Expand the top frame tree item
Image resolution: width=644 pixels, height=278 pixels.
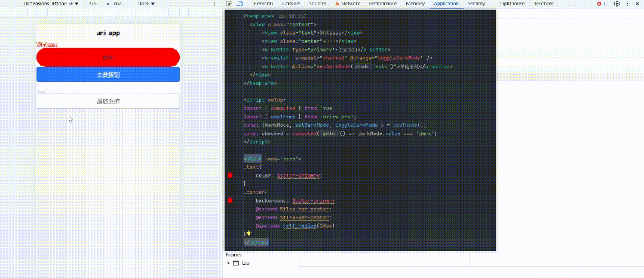coord(228,263)
